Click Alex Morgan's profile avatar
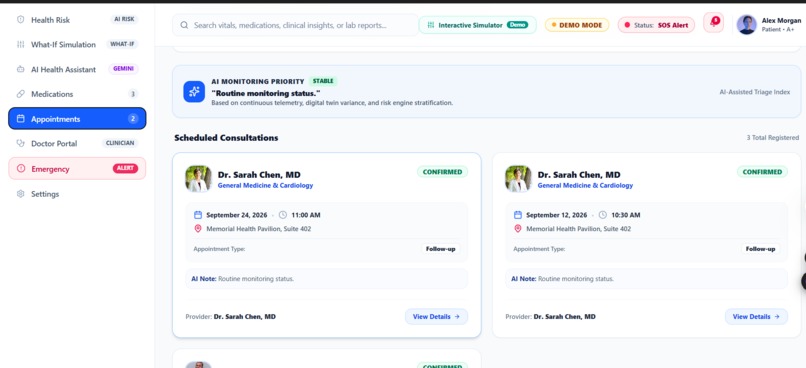The image size is (806, 368). pos(746,24)
